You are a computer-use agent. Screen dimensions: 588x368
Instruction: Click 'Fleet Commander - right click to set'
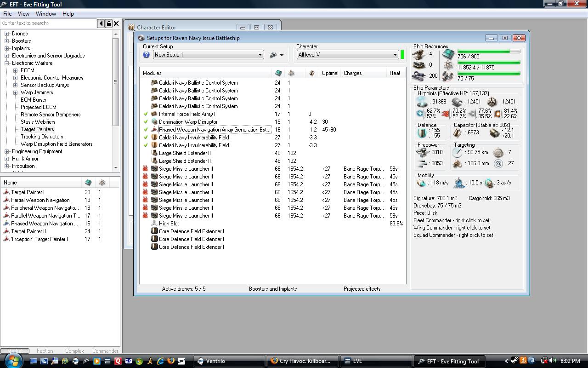pos(451,220)
